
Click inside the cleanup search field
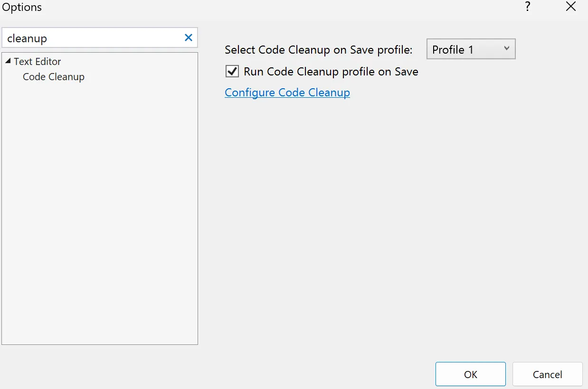click(x=95, y=37)
